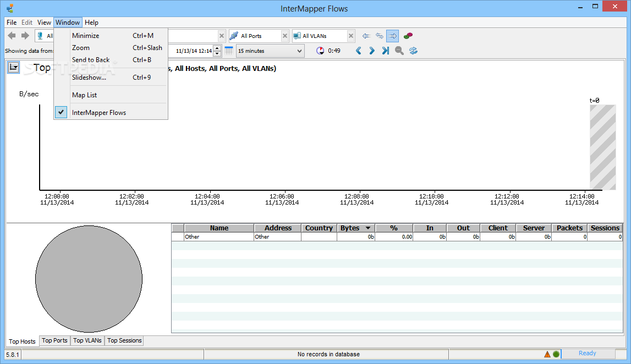Click the green status indicator circle
The width and height of the screenshot is (631, 364).
pos(556,354)
